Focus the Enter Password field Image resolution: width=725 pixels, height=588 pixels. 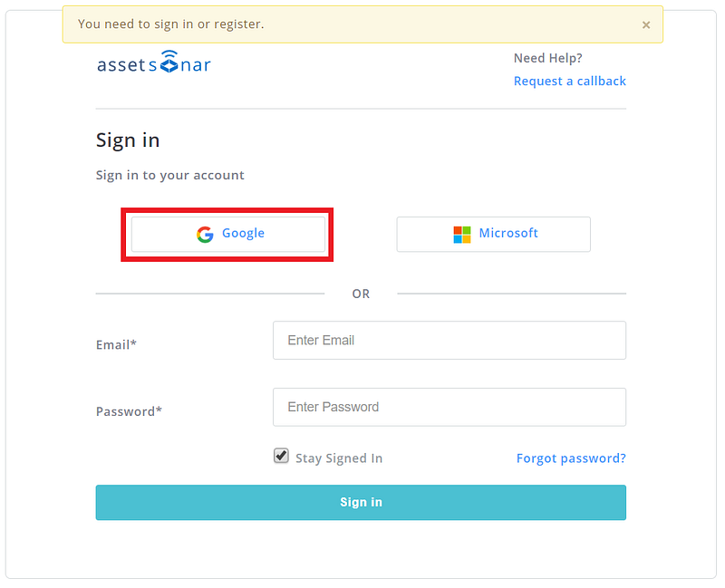coord(449,407)
